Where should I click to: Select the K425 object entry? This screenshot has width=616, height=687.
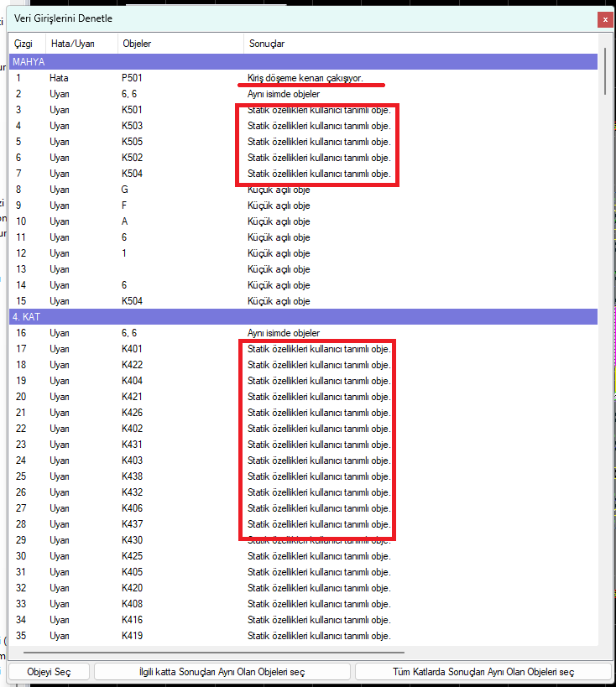132,556
